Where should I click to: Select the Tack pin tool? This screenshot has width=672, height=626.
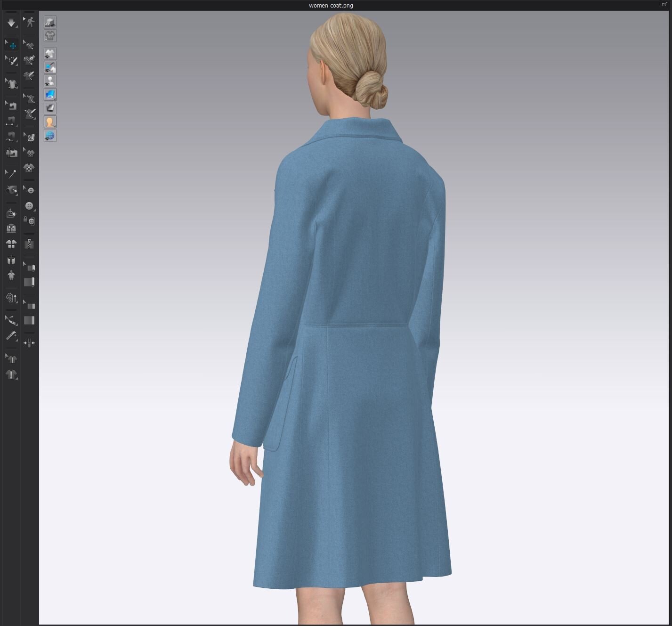tap(11, 174)
